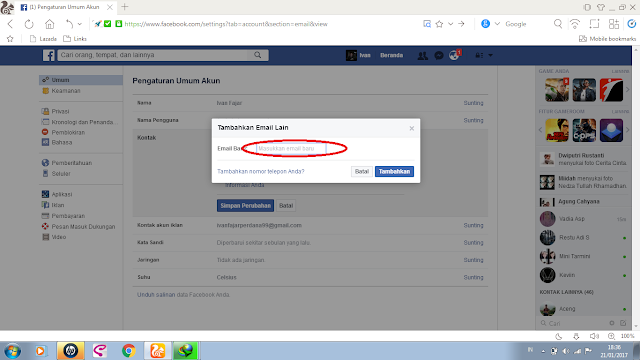Click the browser magnifier search icon
This screenshot has width=640, height=360.
pyautogui.click(x=558, y=24)
